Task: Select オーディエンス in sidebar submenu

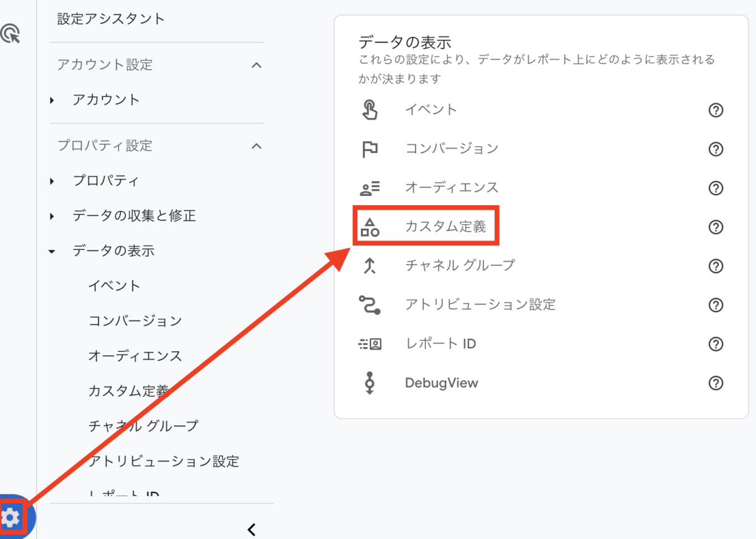Action: pos(135,356)
